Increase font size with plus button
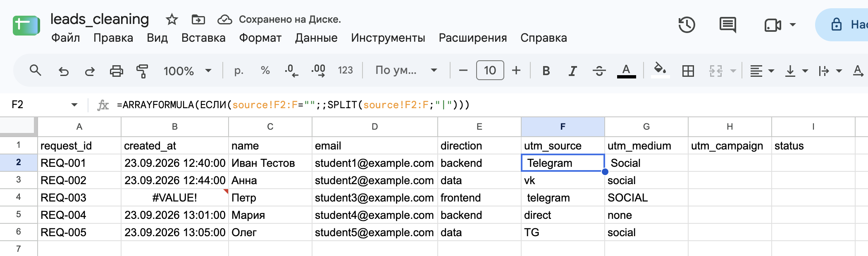The height and width of the screenshot is (256, 868). 516,71
